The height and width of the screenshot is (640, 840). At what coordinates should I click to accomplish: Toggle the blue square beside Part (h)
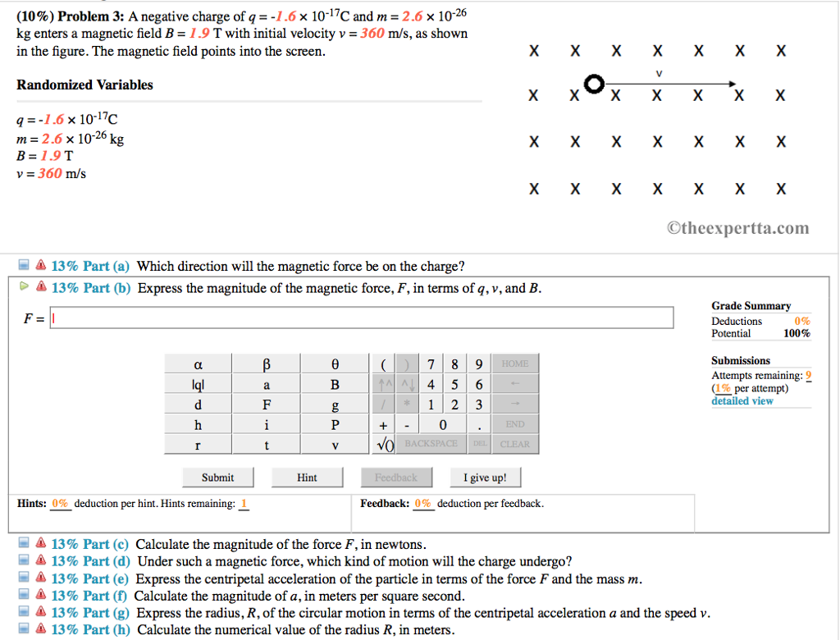tap(22, 629)
